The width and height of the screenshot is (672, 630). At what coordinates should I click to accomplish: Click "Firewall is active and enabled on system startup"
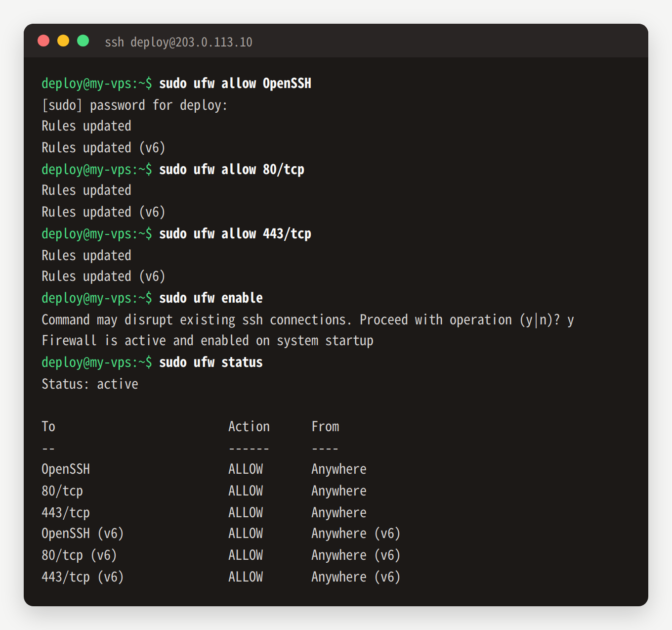pos(208,341)
